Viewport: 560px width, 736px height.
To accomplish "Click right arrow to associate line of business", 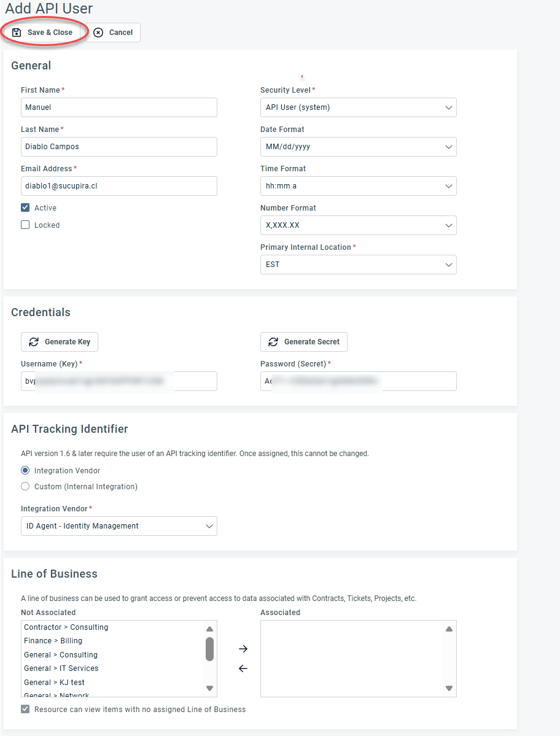I will click(x=243, y=649).
